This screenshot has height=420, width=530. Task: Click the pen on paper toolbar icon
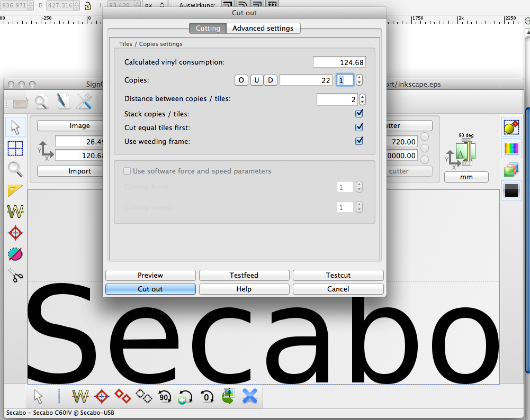click(x=62, y=101)
